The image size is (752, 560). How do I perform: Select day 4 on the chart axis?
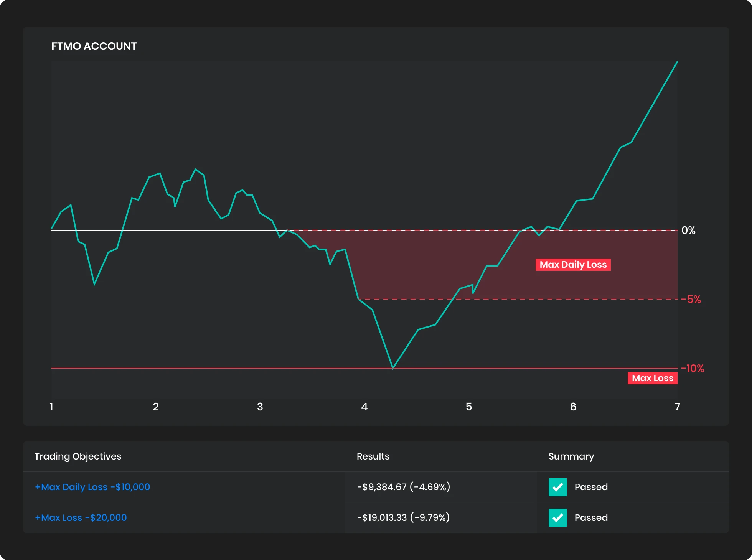point(364,407)
